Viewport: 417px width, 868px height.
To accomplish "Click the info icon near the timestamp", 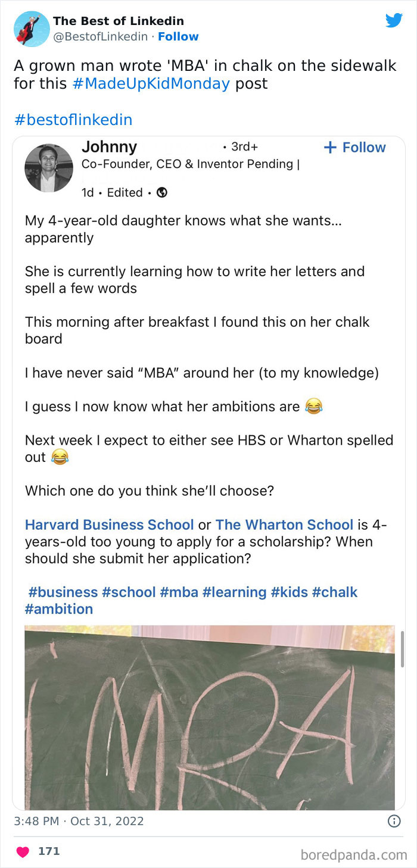I will [x=394, y=822].
